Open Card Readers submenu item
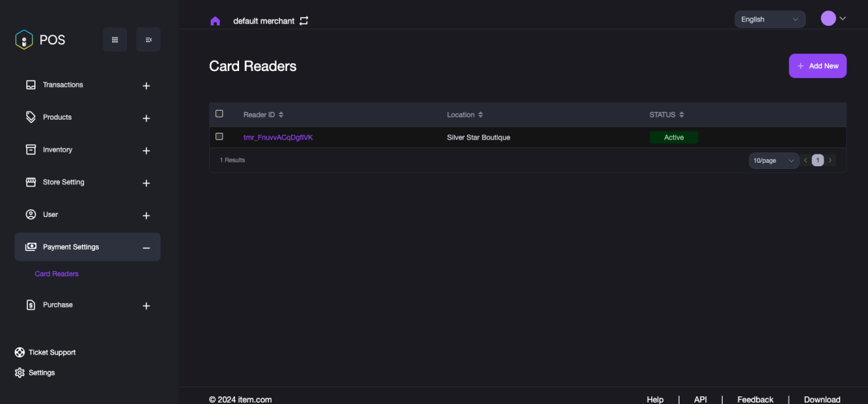The width and height of the screenshot is (868, 404). 57,274
